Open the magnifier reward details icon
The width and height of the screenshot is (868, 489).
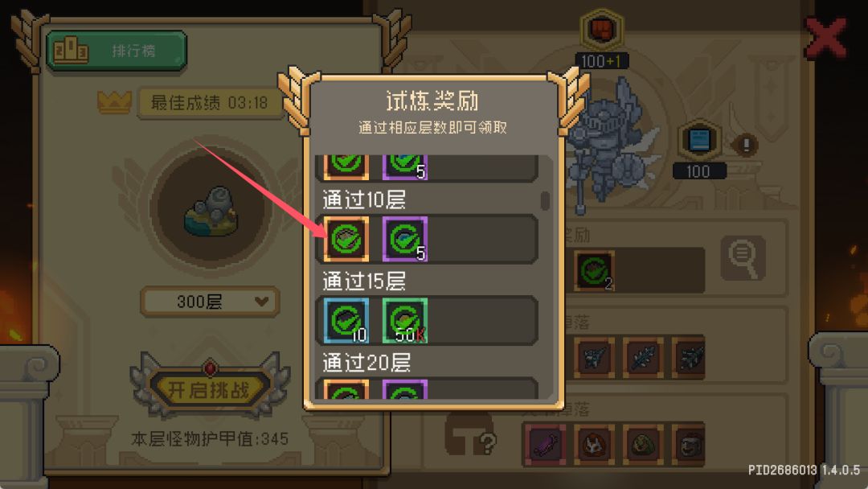[743, 258]
